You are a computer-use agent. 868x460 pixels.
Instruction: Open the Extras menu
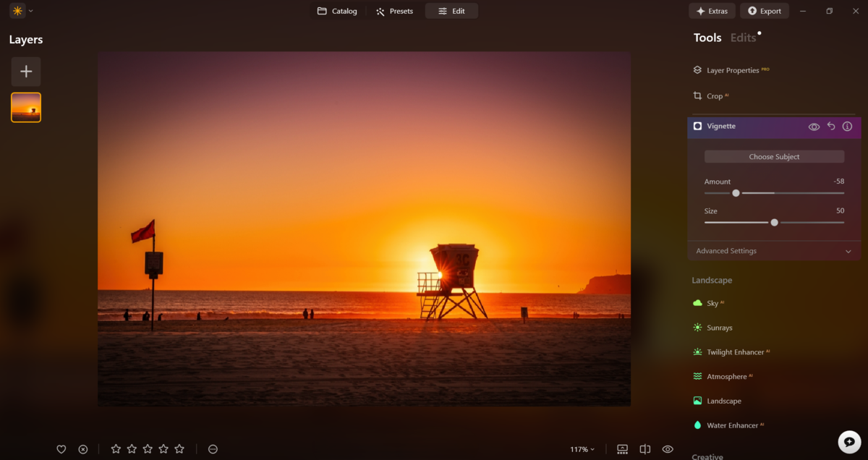point(712,11)
